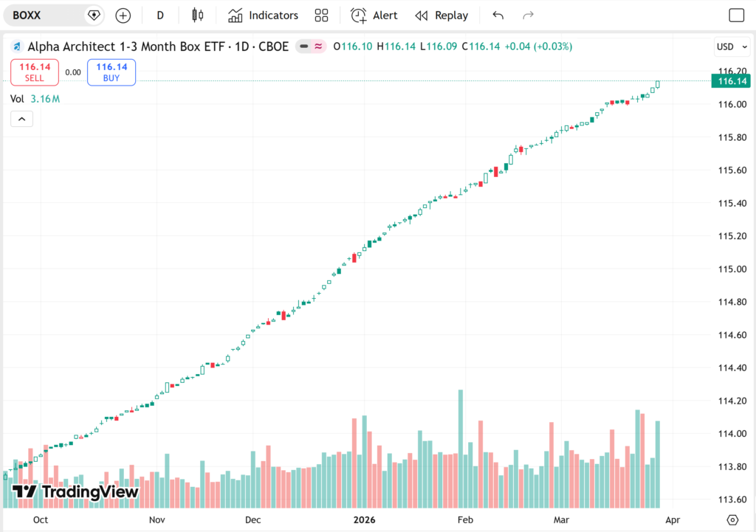Toggle the market status indicator pill beside CBOE
The image size is (756, 532).
pyautogui.click(x=312, y=46)
